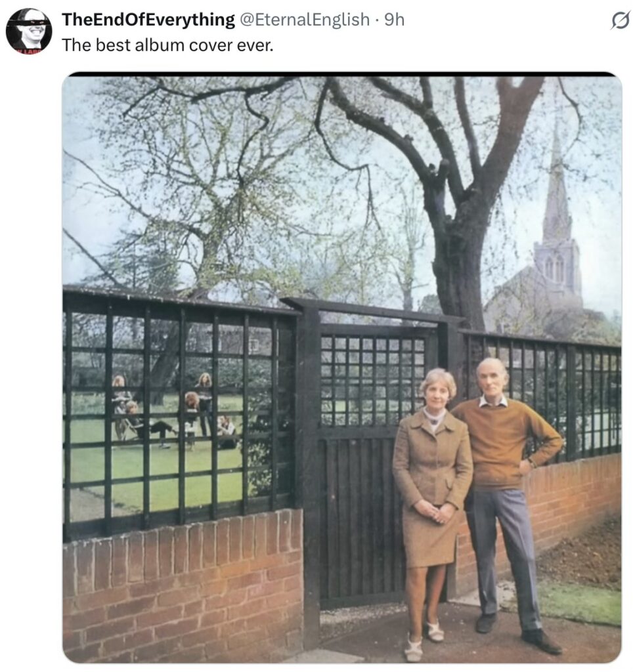Image resolution: width=633 pixels, height=672 pixels.
Task: Open the TheEndOfEverything profile avatar
Action: point(29,31)
